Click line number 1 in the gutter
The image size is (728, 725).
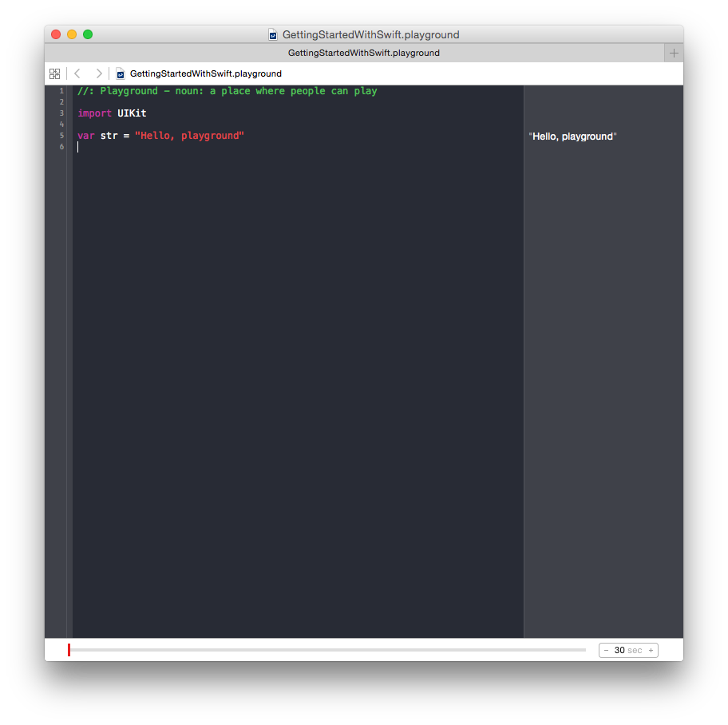[61, 90]
